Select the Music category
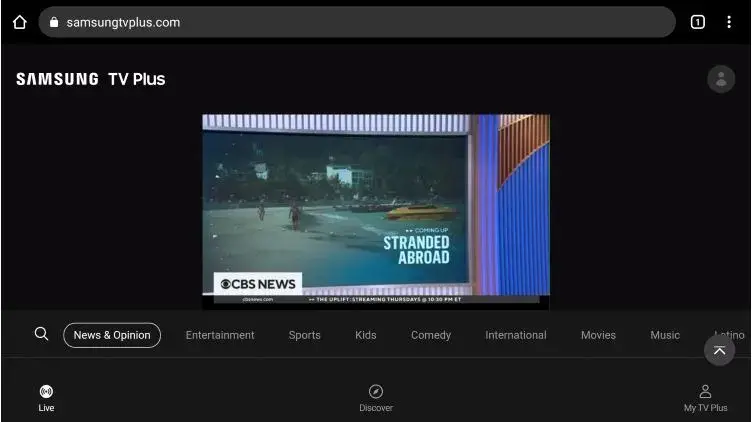Viewport: 752px width, 422px height. pyautogui.click(x=665, y=335)
